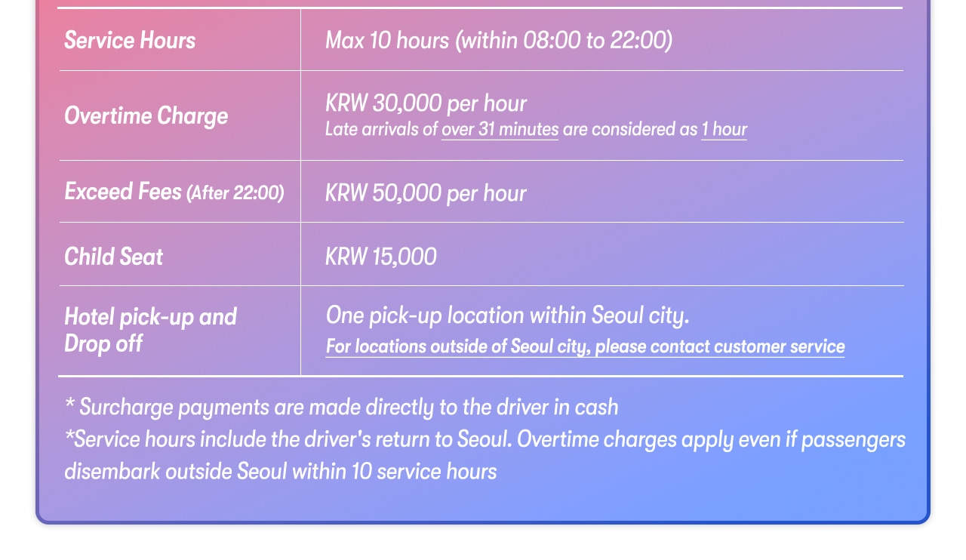Select the "KRW 50,000 per hour" fee

point(426,193)
